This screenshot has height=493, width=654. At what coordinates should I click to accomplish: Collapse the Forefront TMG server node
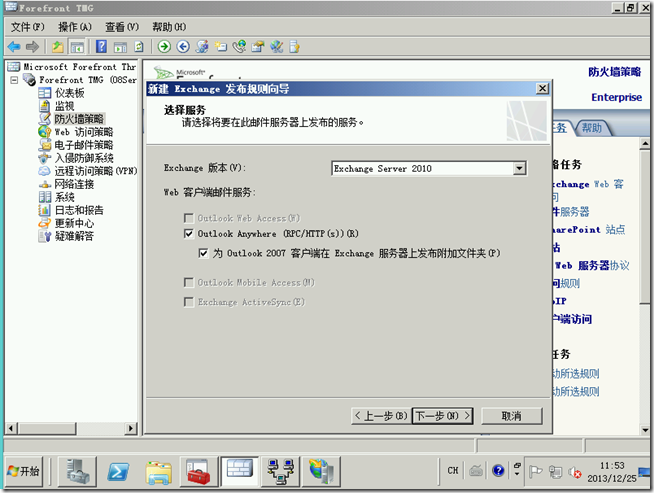click(14, 80)
